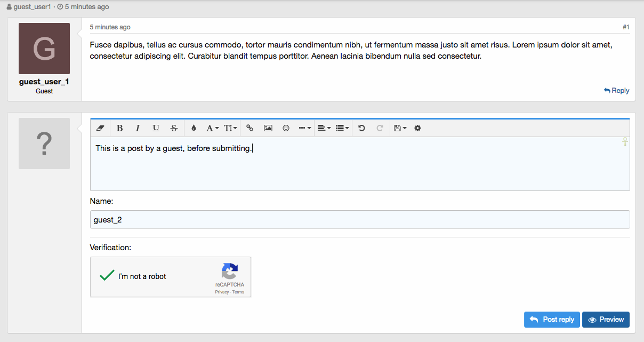Undo the last editor change
This screenshot has height=342, width=644.
point(361,128)
